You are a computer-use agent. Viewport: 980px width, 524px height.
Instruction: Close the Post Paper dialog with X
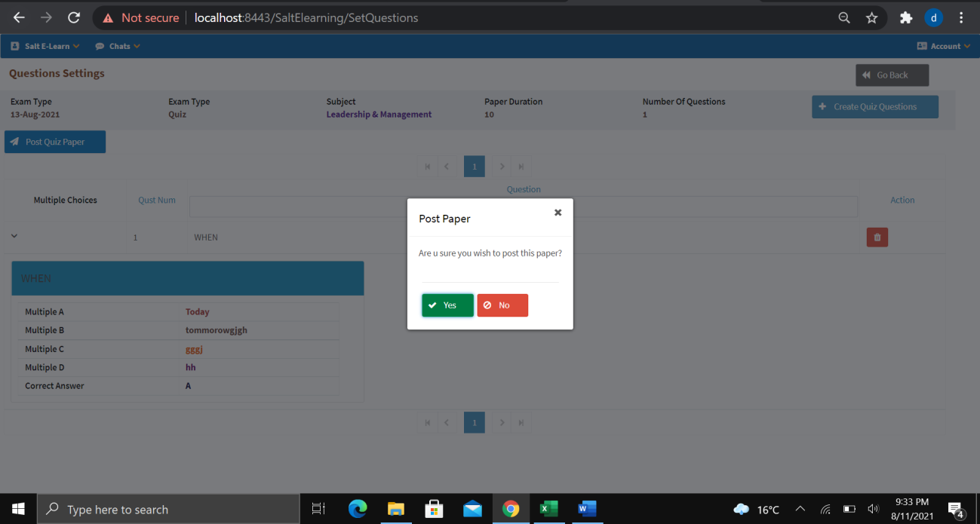[558, 213]
